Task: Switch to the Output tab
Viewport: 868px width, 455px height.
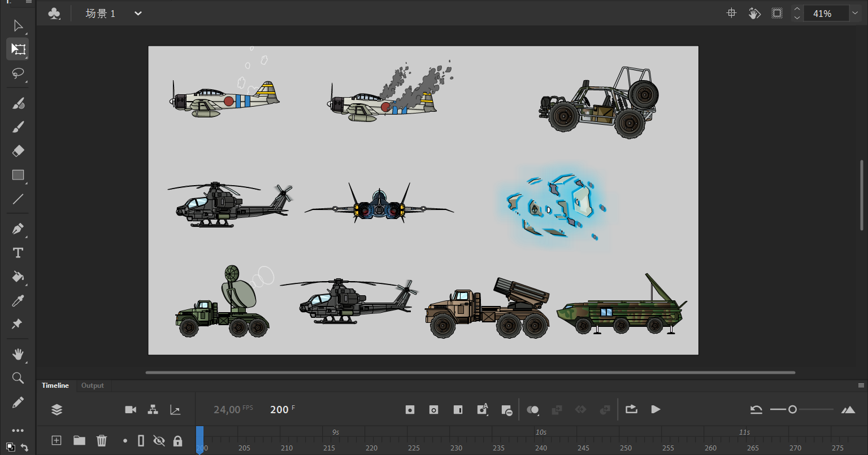Action: 93,386
